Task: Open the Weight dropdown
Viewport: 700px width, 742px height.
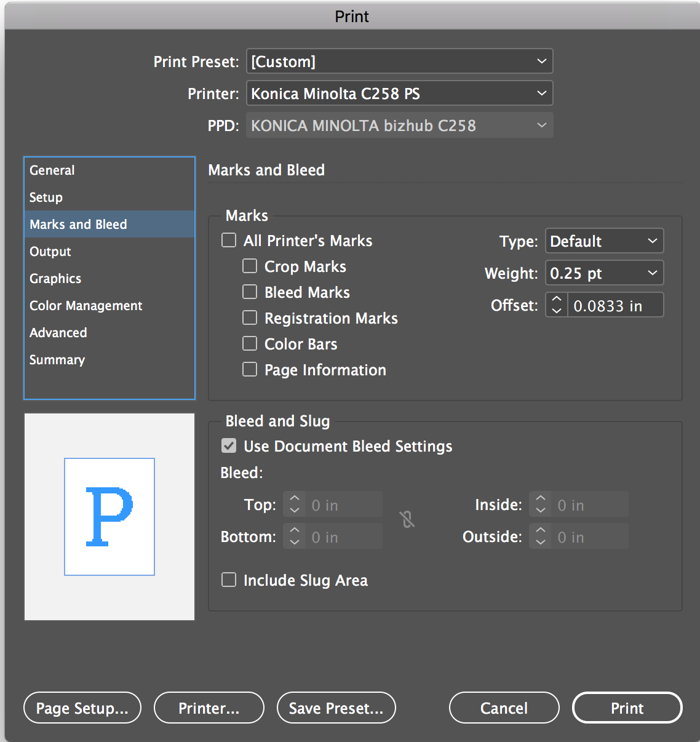Action: click(x=604, y=273)
